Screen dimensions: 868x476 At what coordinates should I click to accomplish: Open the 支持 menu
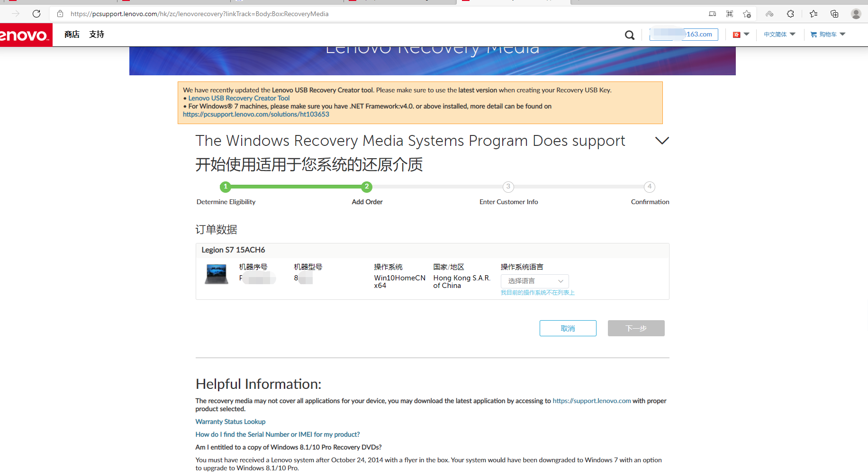[97, 35]
